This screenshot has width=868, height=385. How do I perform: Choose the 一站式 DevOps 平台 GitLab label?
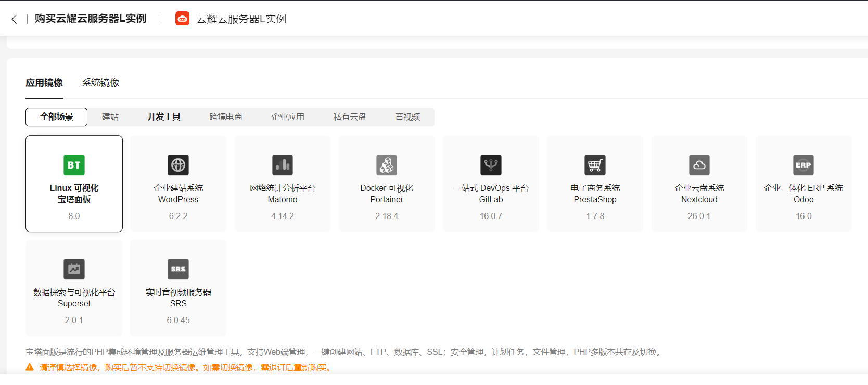coord(491,194)
